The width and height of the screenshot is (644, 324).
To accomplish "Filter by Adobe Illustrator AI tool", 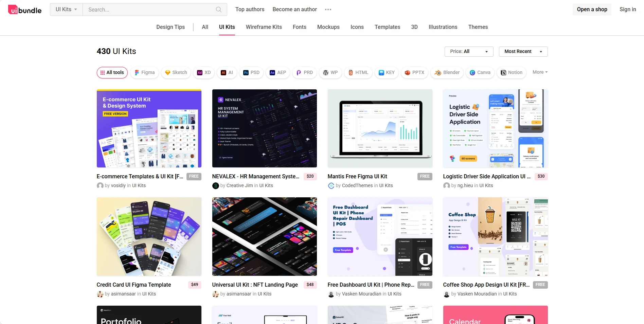I will pyautogui.click(x=227, y=73).
